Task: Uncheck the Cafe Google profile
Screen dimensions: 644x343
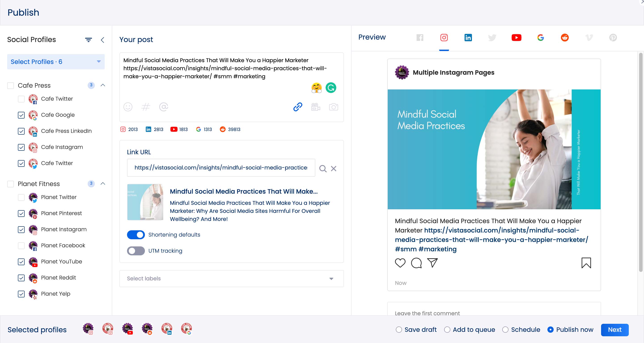Action: click(x=21, y=115)
